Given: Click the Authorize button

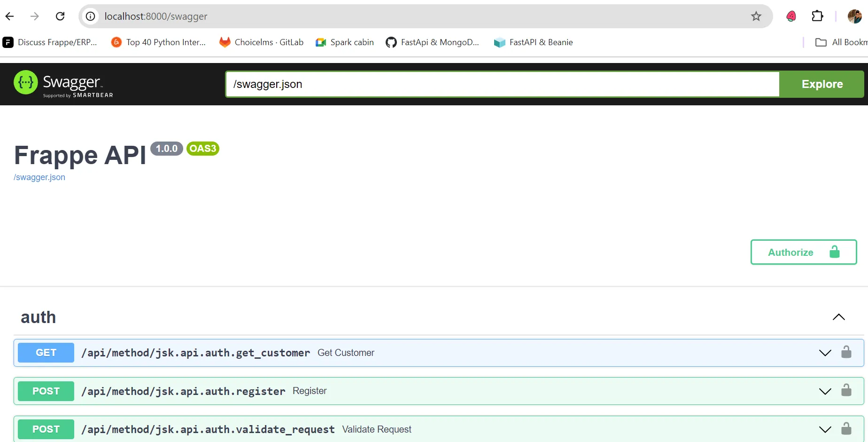Looking at the screenshot, I should coord(804,252).
